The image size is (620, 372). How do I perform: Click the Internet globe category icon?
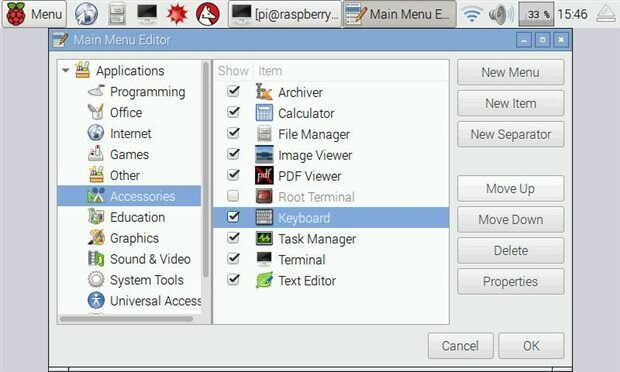click(96, 133)
